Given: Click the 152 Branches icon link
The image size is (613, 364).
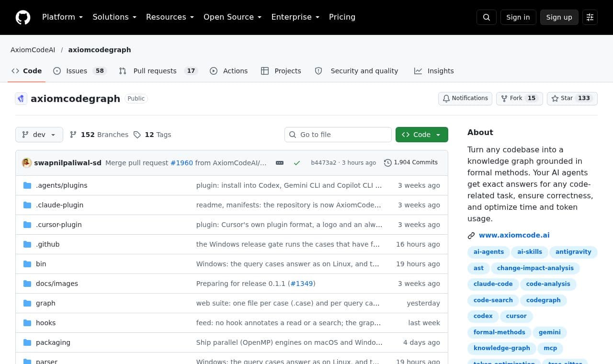Looking at the screenshot, I should pyautogui.click(x=99, y=135).
